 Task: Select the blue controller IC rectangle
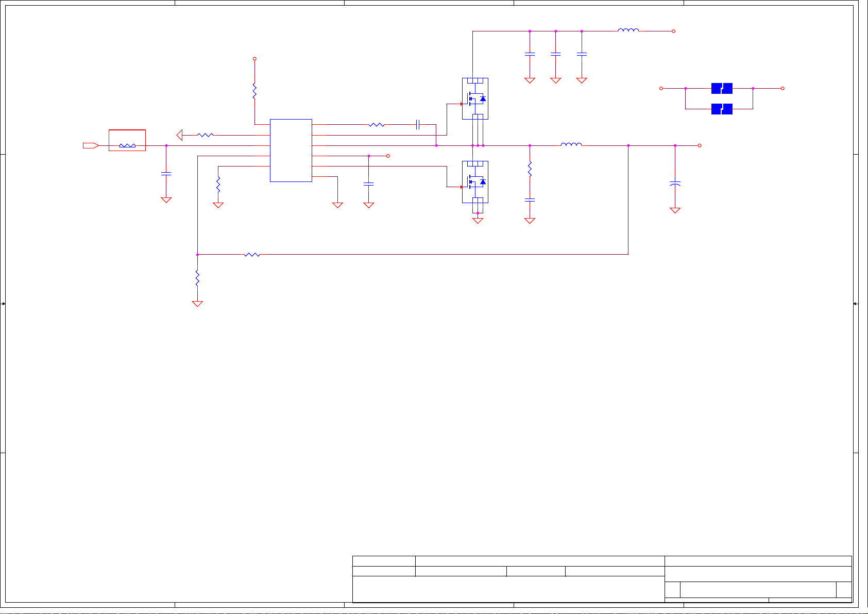(x=291, y=151)
